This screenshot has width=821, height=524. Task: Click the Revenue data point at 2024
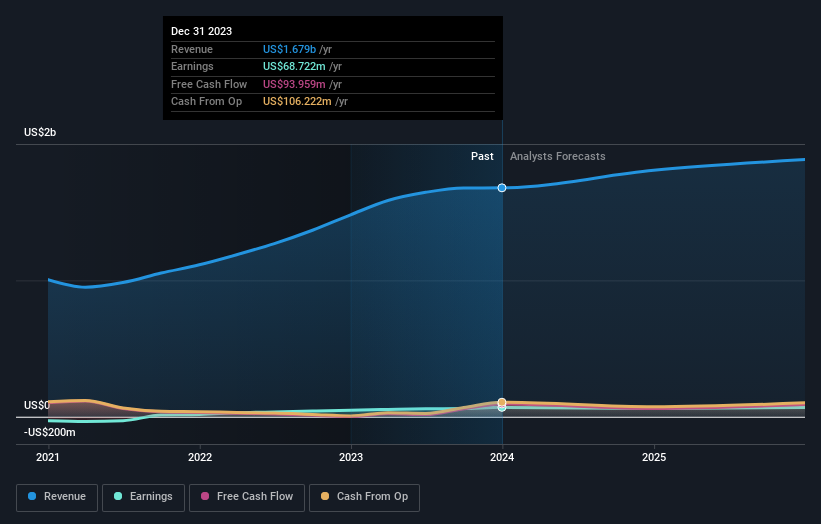[x=502, y=188]
